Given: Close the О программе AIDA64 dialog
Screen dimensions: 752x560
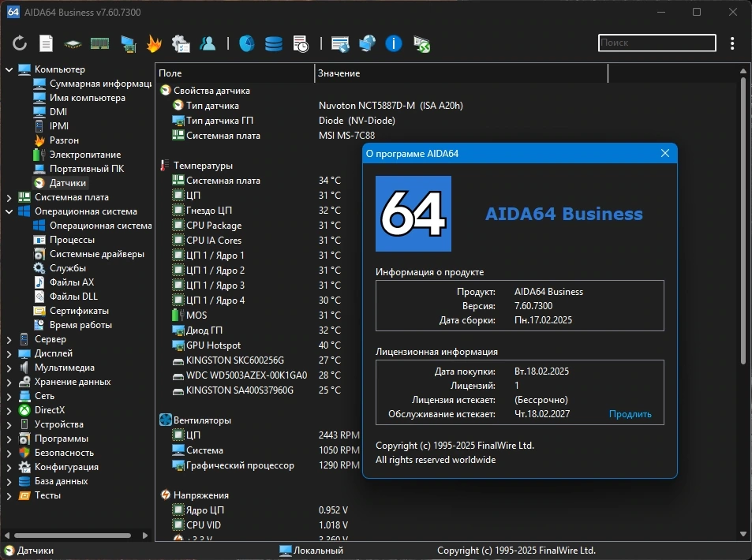Looking at the screenshot, I should 664,153.
